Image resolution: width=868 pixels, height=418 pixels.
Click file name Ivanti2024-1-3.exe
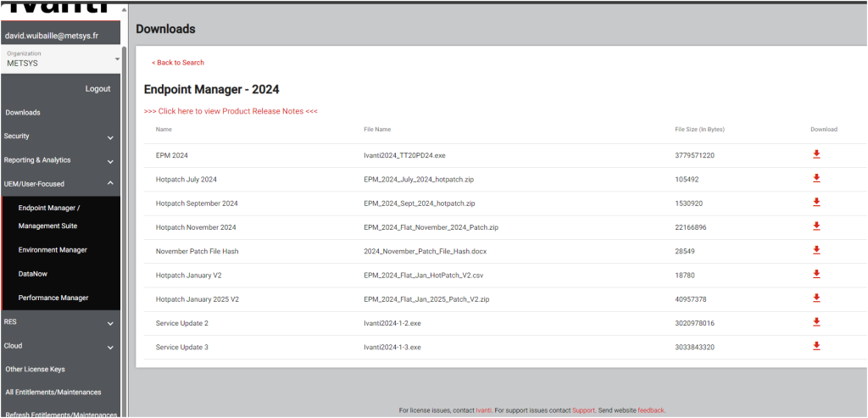point(392,347)
